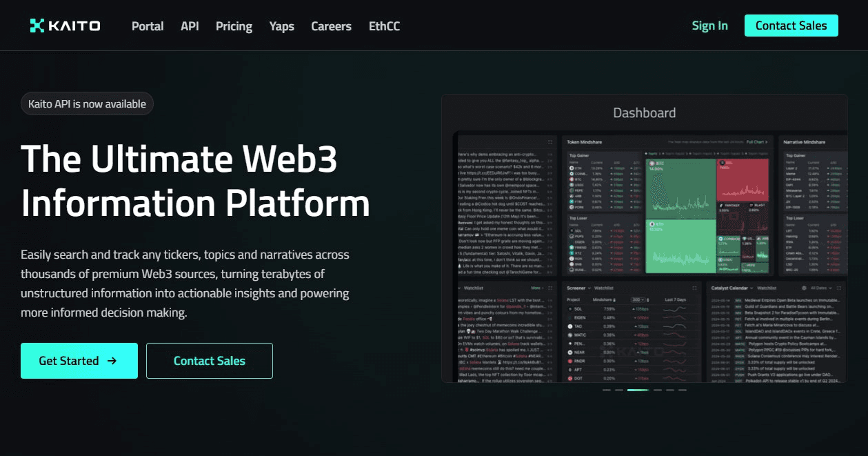This screenshot has height=456, width=868.
Task: Click the Narrative Mindshare panel title
Action: coord(804,142)
